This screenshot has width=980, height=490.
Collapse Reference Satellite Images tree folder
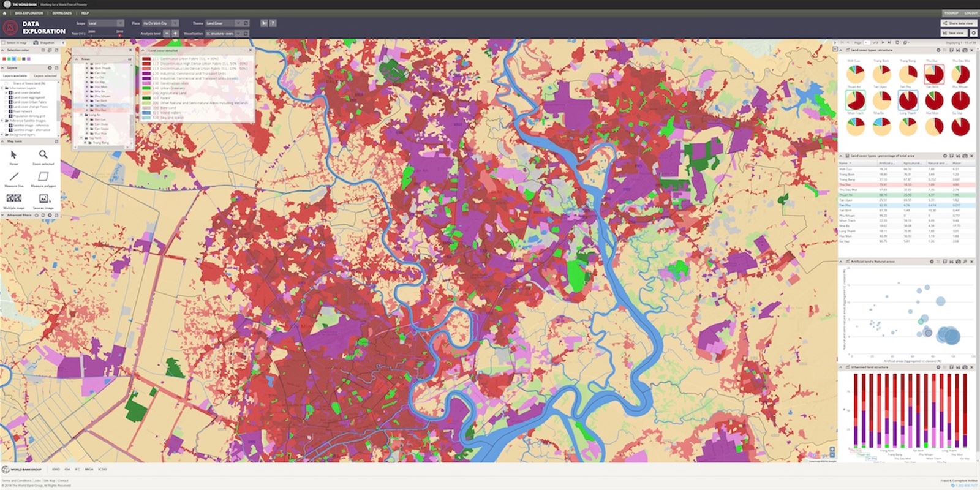click(x=2, y=121)
